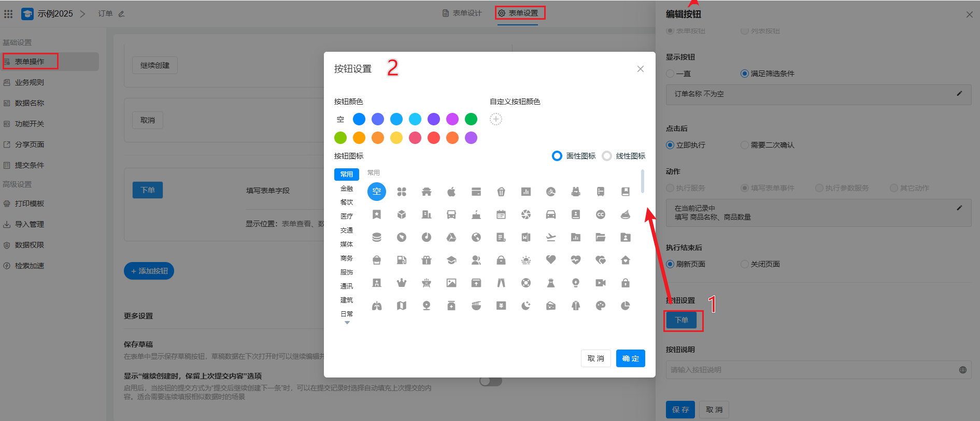
Task: Open the 表单设计 tab
Action: click(x=462, y=13)
